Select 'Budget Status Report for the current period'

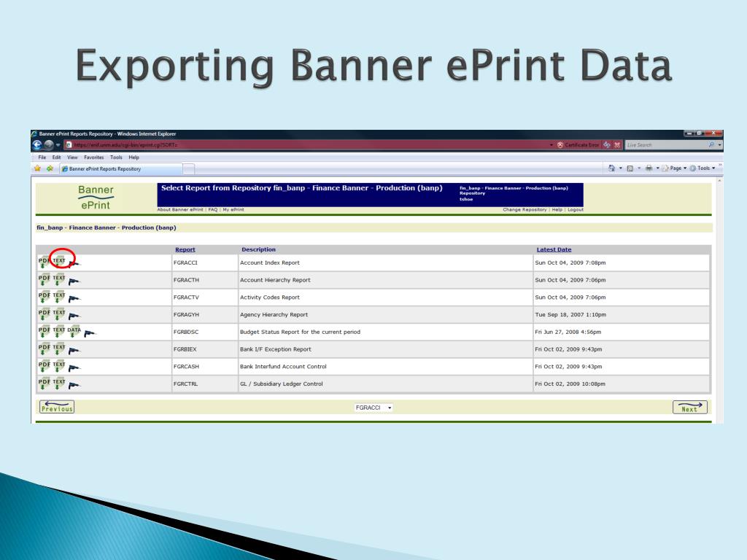[x=300, y=332]
